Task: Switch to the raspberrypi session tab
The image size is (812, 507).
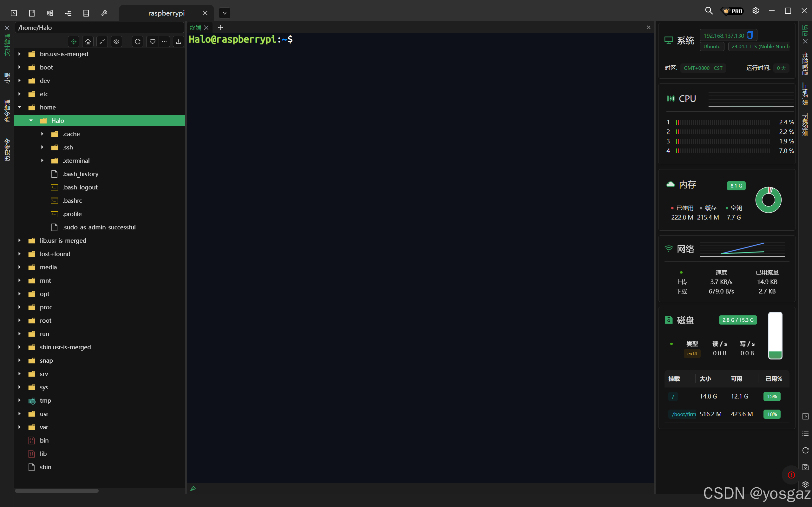Action: point(166,13)
